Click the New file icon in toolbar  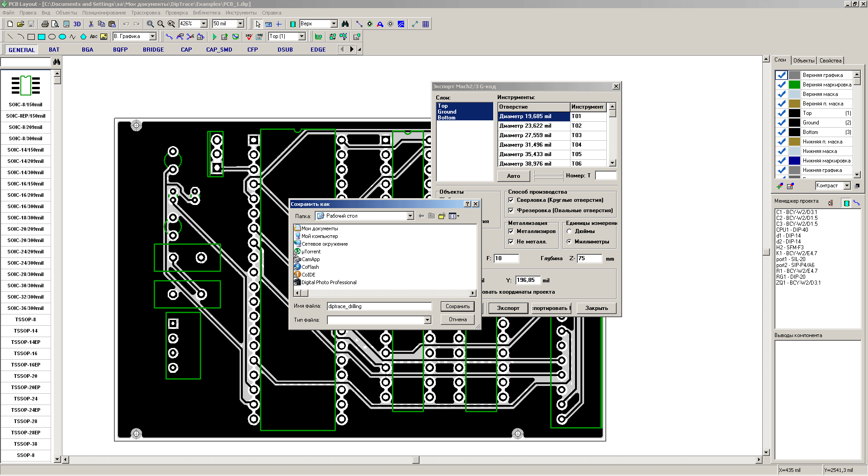point(10,24)
